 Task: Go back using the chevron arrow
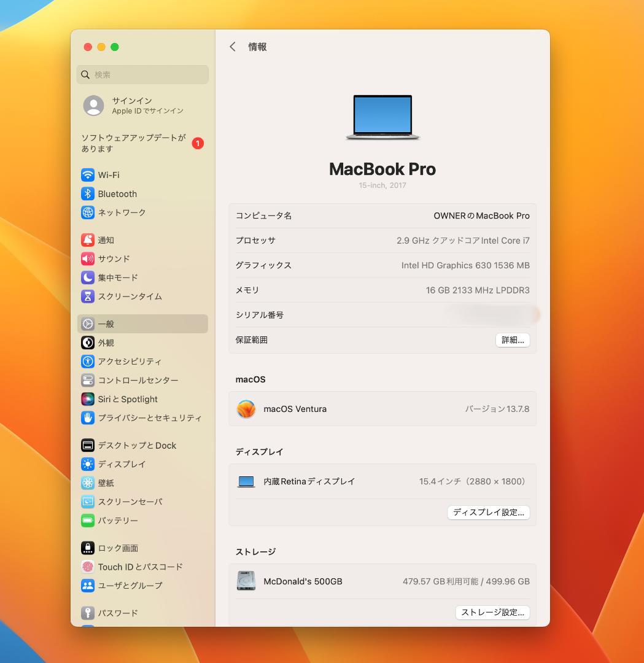(x=233, y=47)
